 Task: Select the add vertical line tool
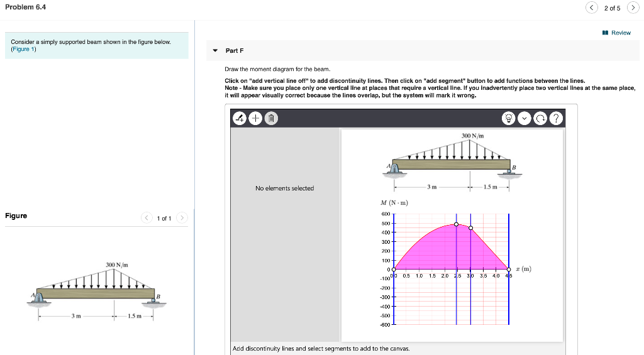click(240, 118)
